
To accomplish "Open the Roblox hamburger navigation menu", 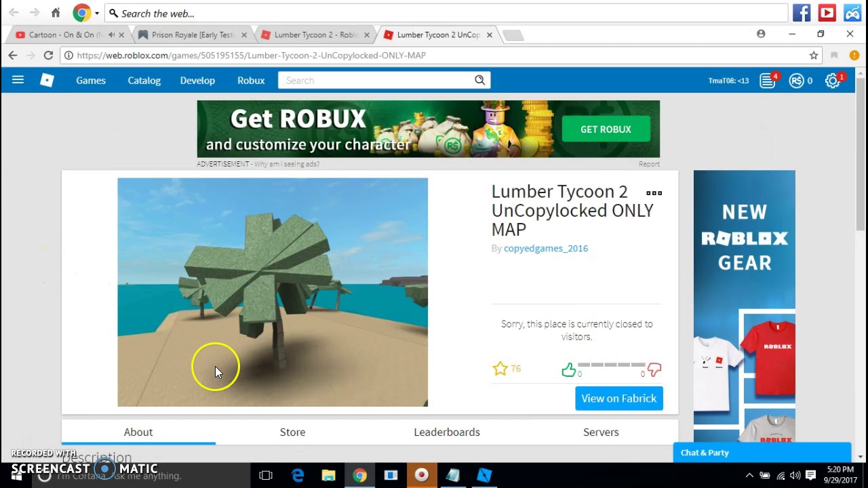I will coord(18,80).
